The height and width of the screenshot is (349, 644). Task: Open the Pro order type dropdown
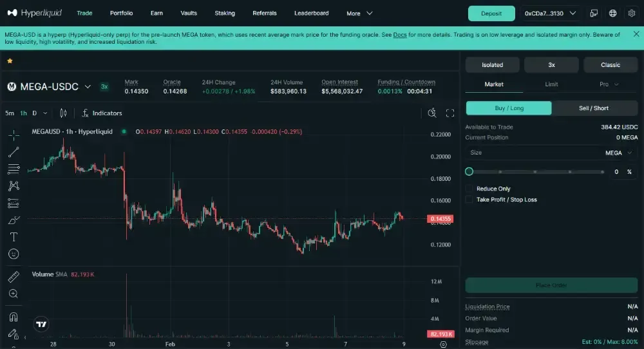pyautogui.click(x=609, y=84)
